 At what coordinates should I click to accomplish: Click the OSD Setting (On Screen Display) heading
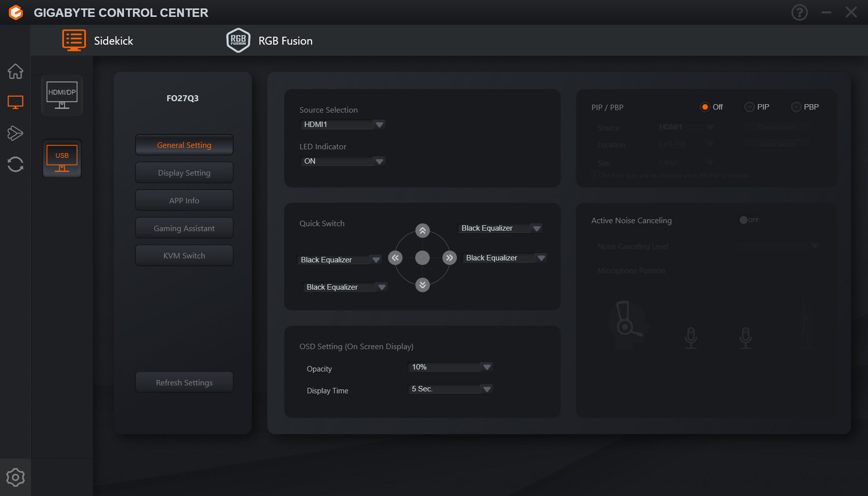pos(356,346)
